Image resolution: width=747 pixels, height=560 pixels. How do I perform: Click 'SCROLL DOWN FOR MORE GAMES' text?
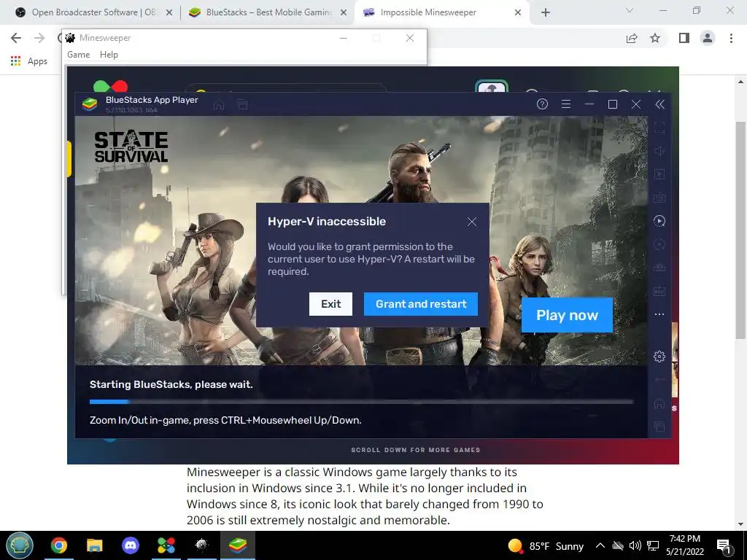[415, 449]
